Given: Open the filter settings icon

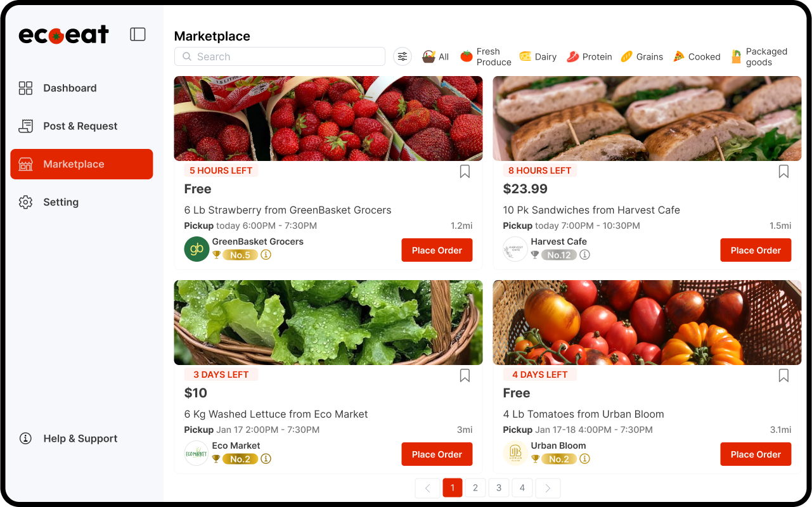Looking at the screenshot, I should (x=403, y=56).
